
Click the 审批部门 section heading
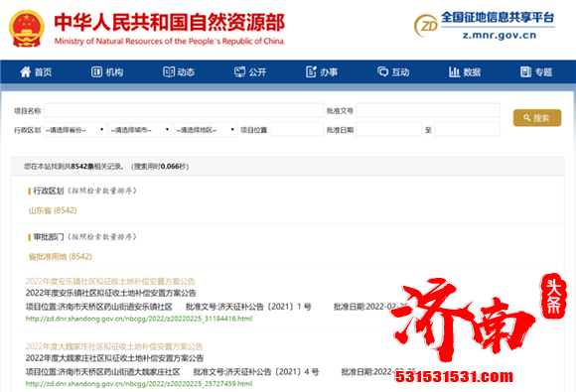pos(49,237)
